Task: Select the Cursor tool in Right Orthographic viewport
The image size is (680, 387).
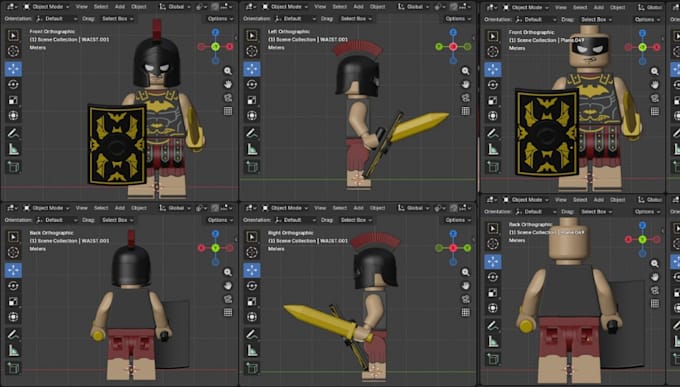Action: (252, 252)
